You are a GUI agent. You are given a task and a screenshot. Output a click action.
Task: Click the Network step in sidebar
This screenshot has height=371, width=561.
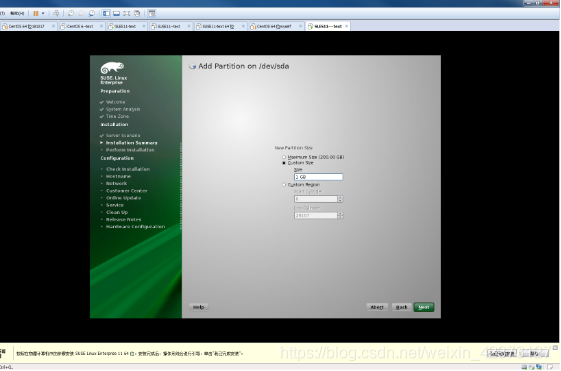[116, 183]
